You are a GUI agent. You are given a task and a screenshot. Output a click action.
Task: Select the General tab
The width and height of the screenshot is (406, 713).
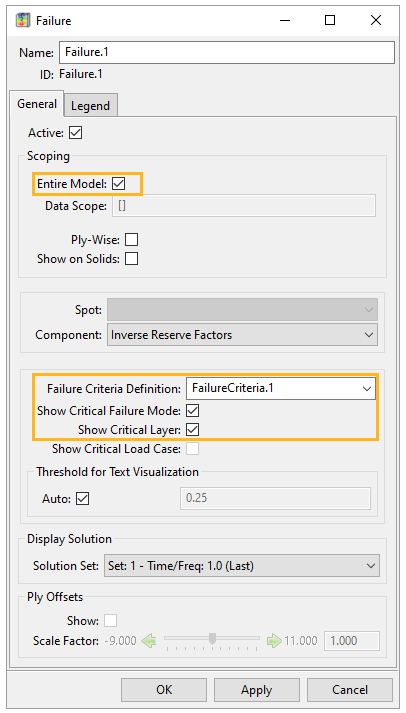coord(37,104)
